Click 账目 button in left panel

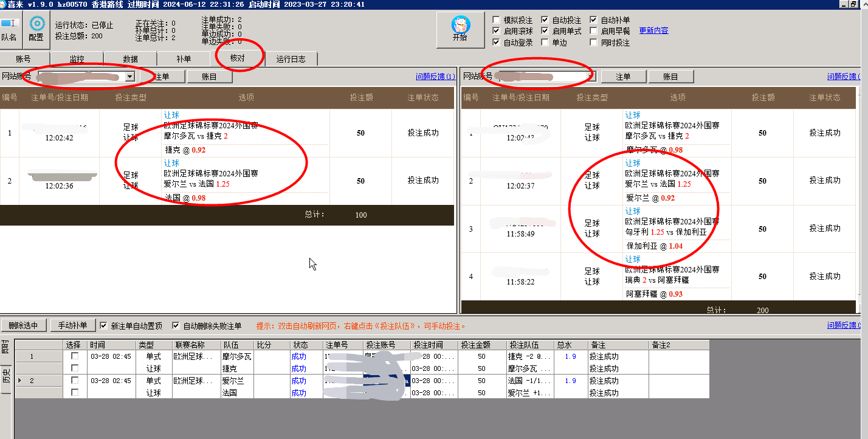[209, 77]
